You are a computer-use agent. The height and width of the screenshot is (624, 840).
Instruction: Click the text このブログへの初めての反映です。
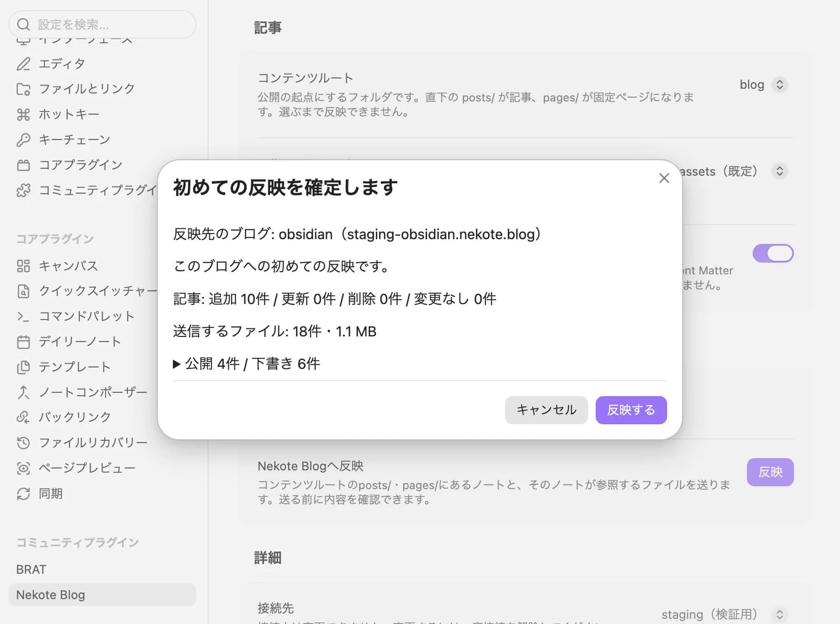(x=282, y=266)
